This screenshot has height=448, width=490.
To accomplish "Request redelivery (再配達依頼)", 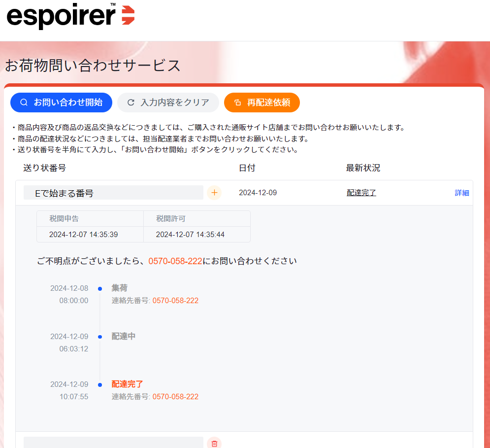I will click(x=262, y=103).
